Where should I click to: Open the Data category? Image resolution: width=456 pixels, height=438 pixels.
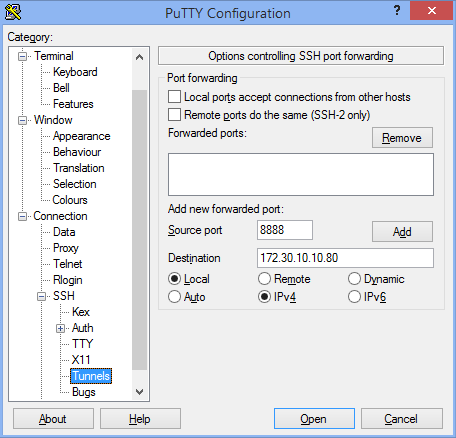(x=64, y=232)
